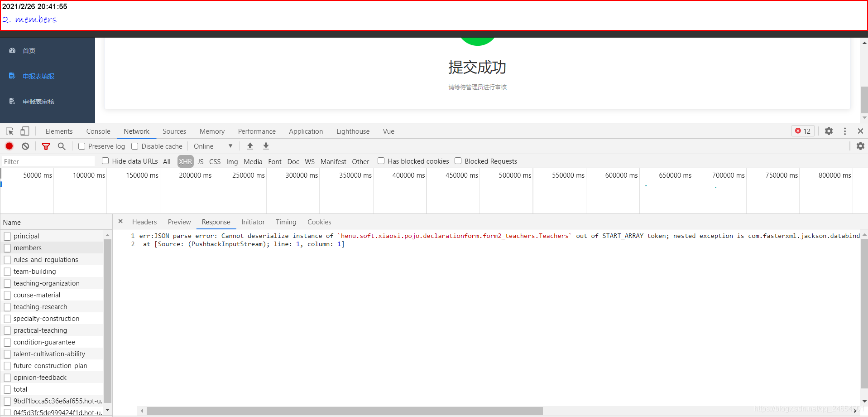Switch to the Console tab
The image size is (868, 417).
click(x=98, y=131)
